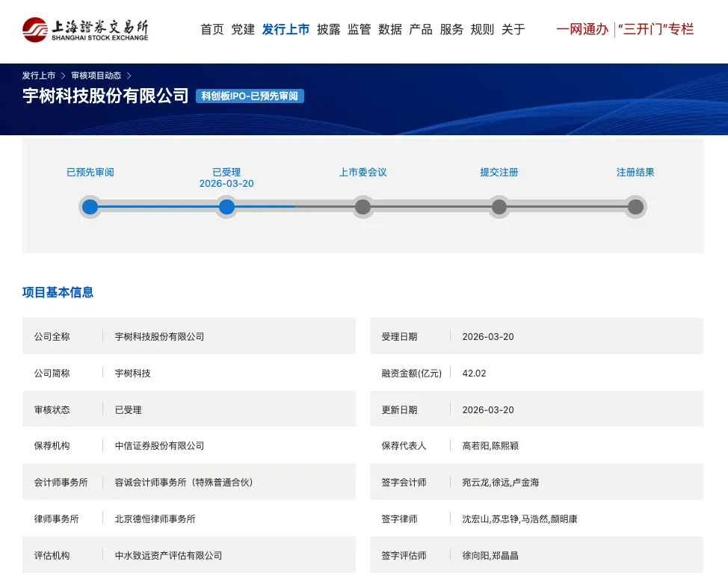Open the 监管 section from the top navigation

click(x=360, y=29)
